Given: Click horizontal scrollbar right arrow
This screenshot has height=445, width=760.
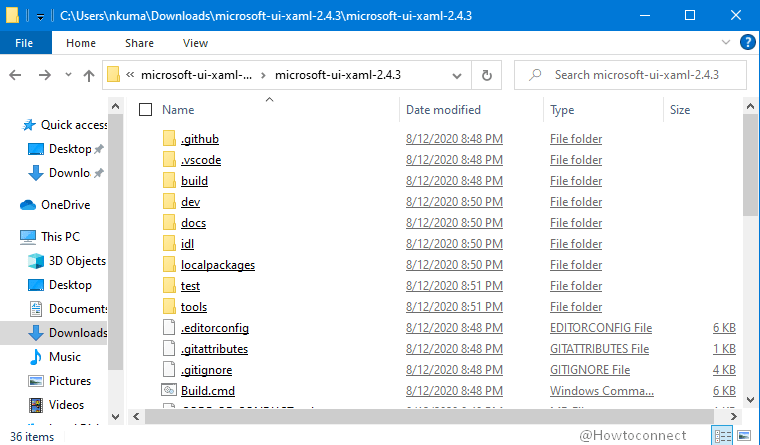Looking at the screenshot, I should [x=733, y=416].
